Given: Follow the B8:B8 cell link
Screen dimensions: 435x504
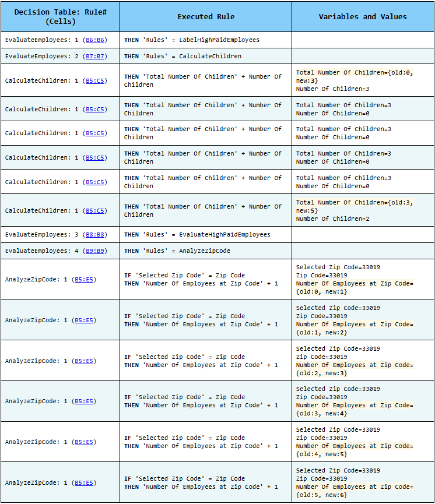Looking at the screenshot, I should [95, 235].
